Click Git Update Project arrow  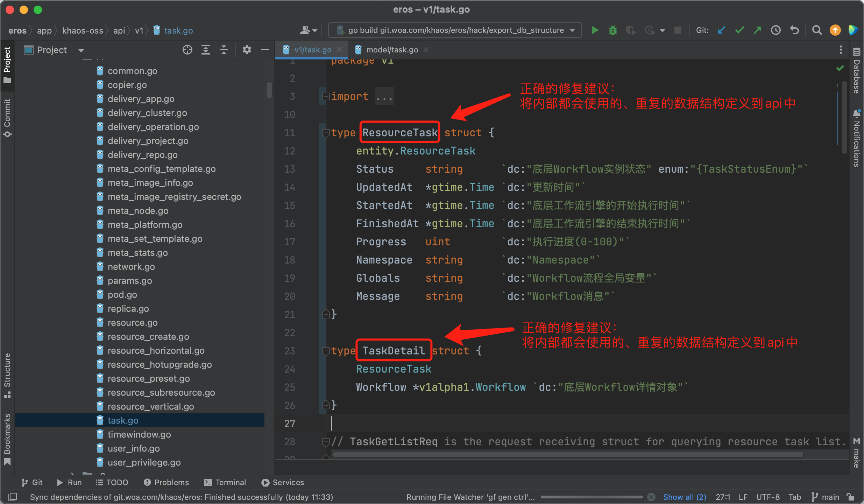pos(721,30)
